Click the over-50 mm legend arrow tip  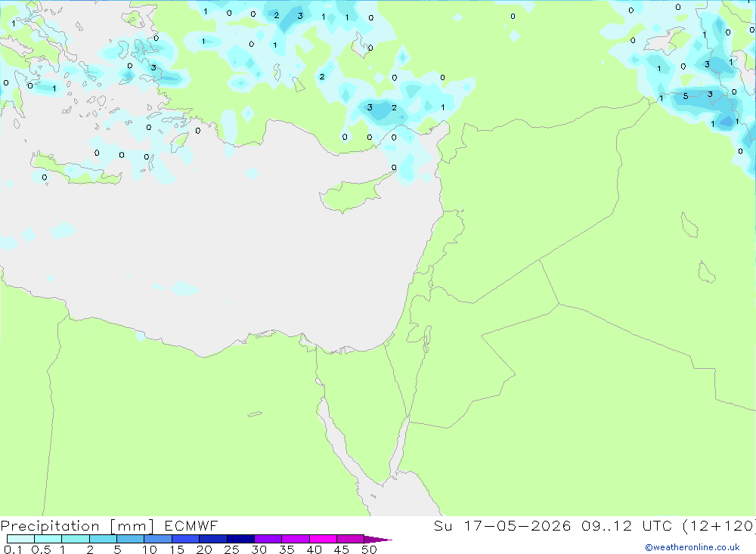coord(377,539)
